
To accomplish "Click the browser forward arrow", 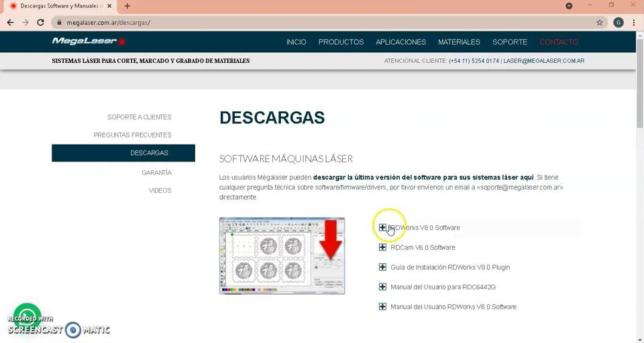I will (x=25, y=23).
